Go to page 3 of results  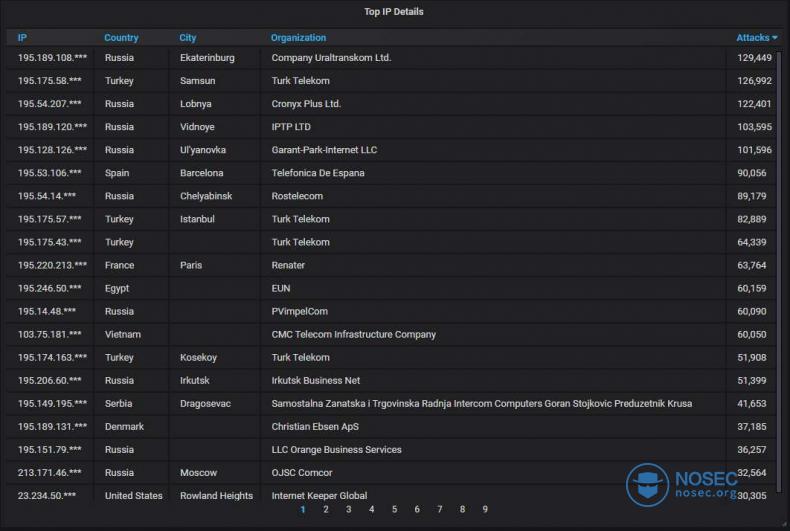pyautogui.click(x=349, y=509)
